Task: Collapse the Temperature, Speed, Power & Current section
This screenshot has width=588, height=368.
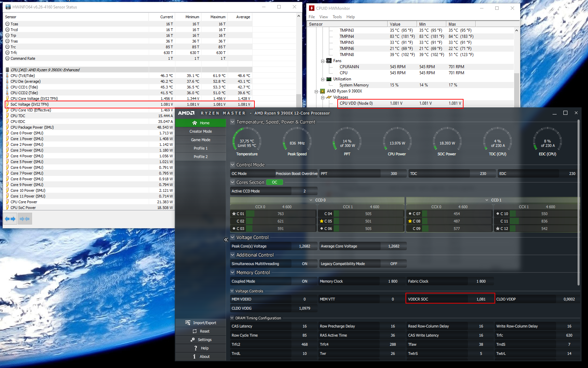Action: click(x=232, y=122)
